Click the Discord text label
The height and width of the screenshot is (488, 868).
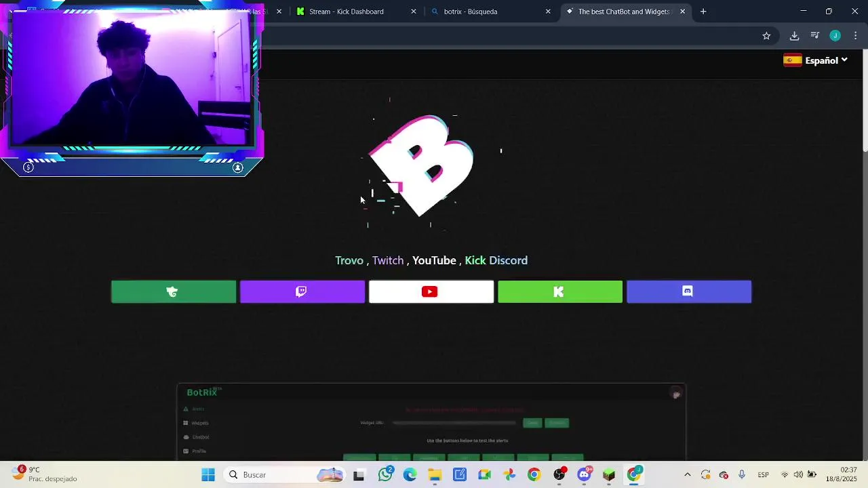509,260
